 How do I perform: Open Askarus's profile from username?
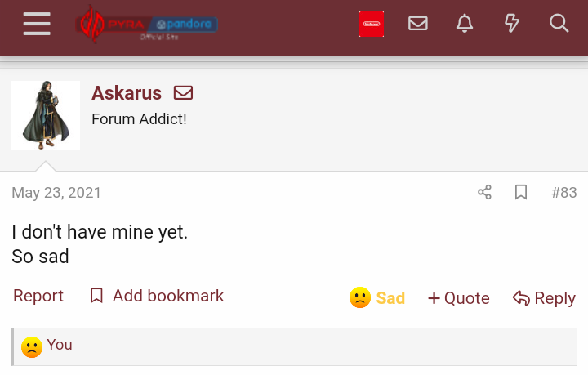(127, 93)
